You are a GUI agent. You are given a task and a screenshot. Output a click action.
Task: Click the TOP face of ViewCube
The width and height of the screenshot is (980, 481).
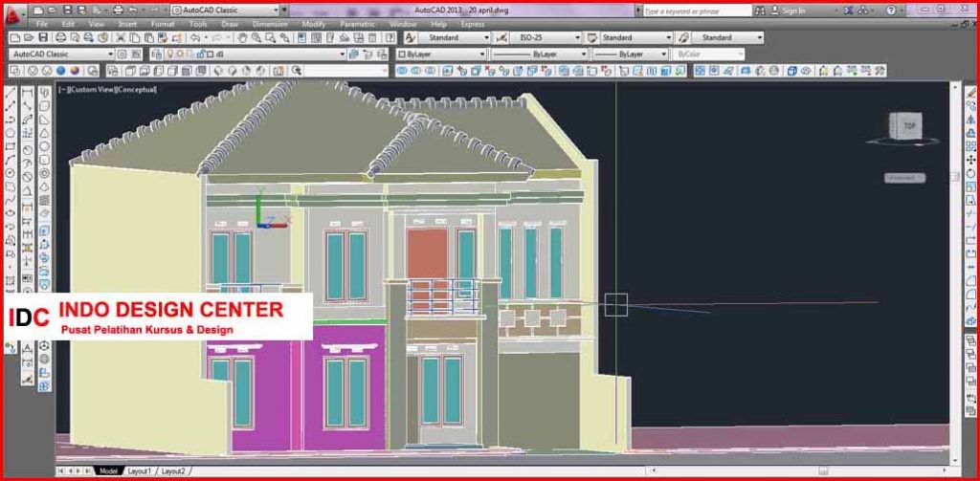pos(909,126)
